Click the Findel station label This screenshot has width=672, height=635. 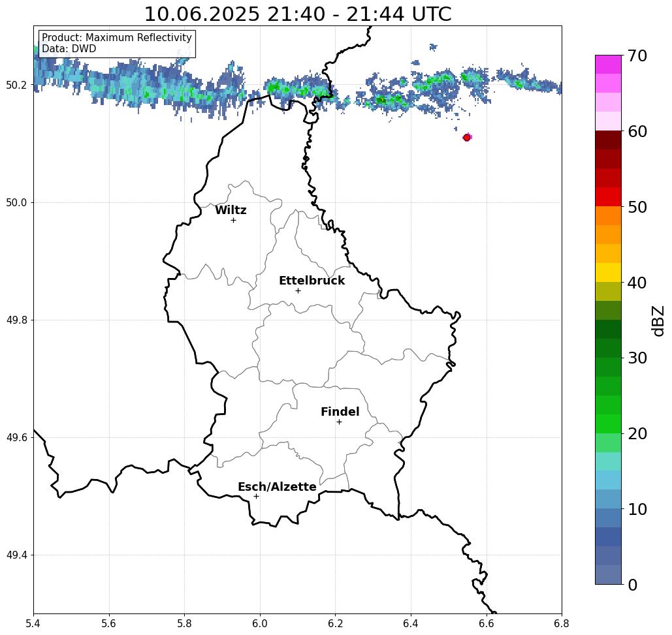340,412
